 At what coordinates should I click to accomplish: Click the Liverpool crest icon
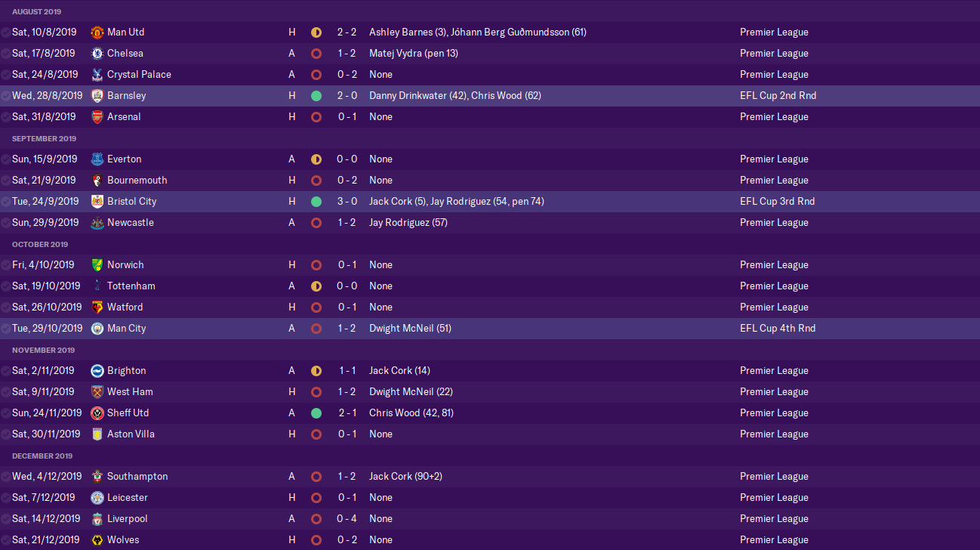[97, 519]
